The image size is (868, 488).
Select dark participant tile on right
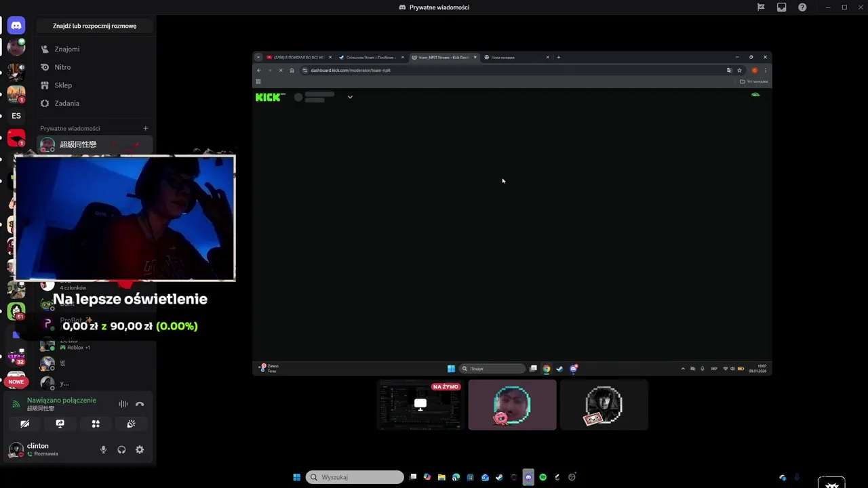tap(604, 405)
